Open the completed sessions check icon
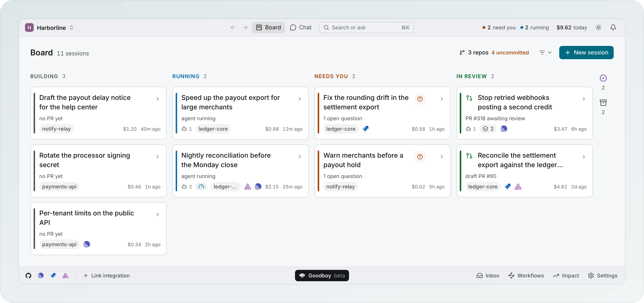Viewport: 644px width, 303px height. tap(603, 78)
